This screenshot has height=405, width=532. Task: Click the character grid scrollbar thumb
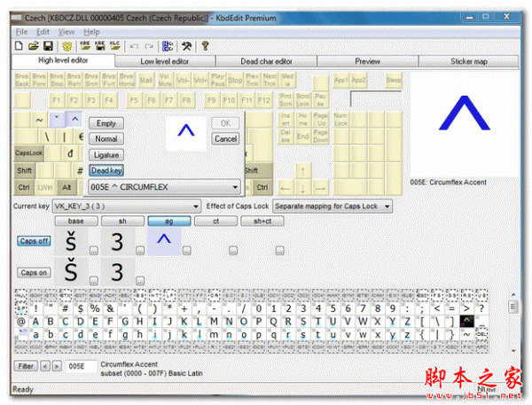513,307
